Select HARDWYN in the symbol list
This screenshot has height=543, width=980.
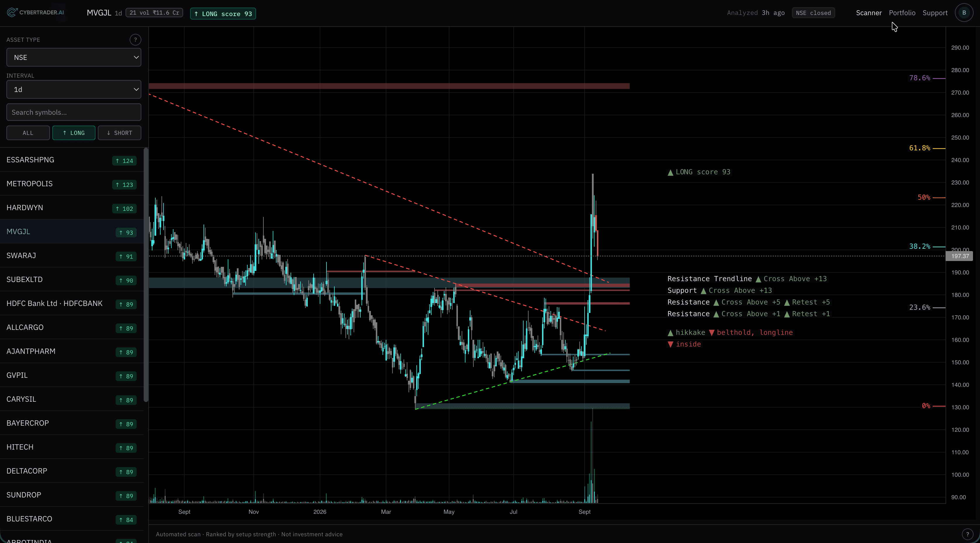tap(72, 208)
